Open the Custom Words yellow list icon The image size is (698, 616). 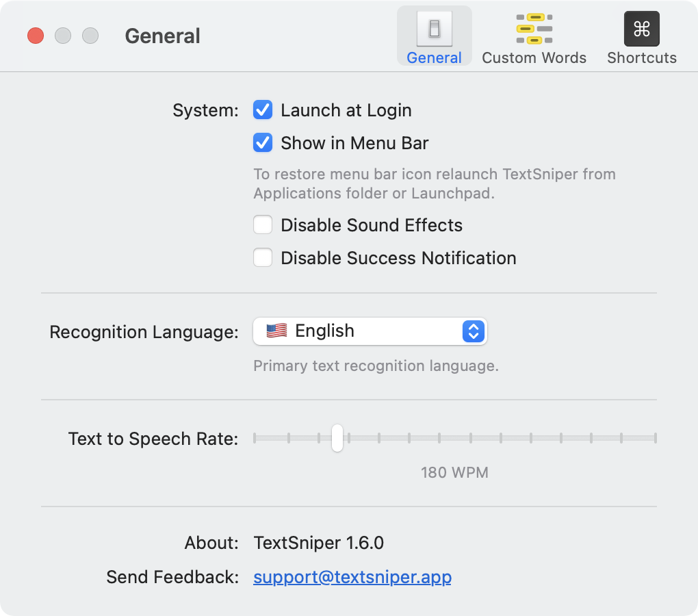point(534,29)
